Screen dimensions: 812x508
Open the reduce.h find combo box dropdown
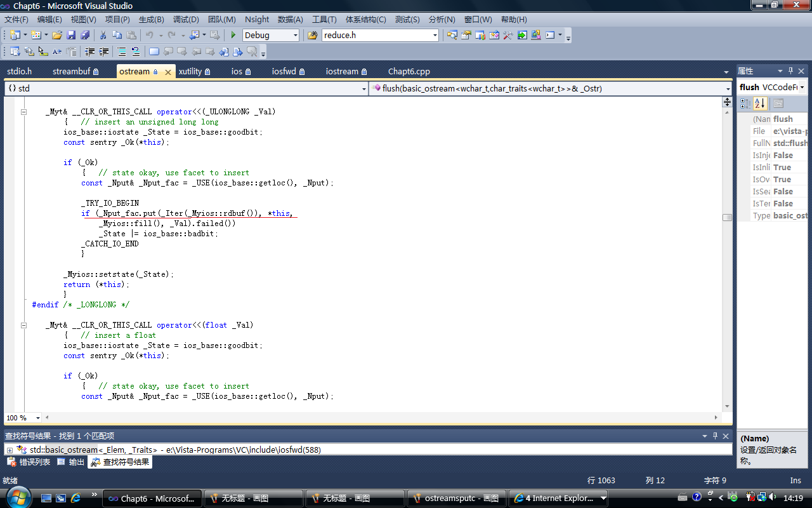435,36
